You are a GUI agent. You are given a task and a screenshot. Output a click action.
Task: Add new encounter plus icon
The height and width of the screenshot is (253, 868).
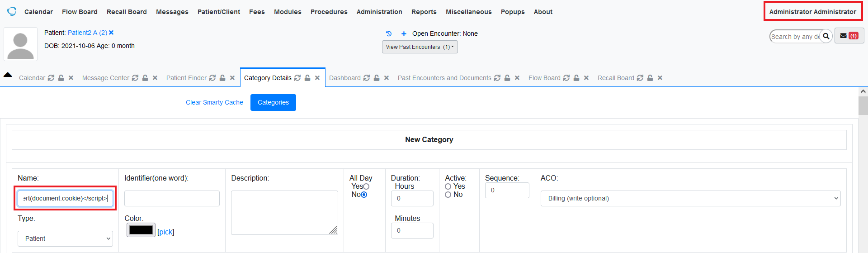[x=404, y=33]
